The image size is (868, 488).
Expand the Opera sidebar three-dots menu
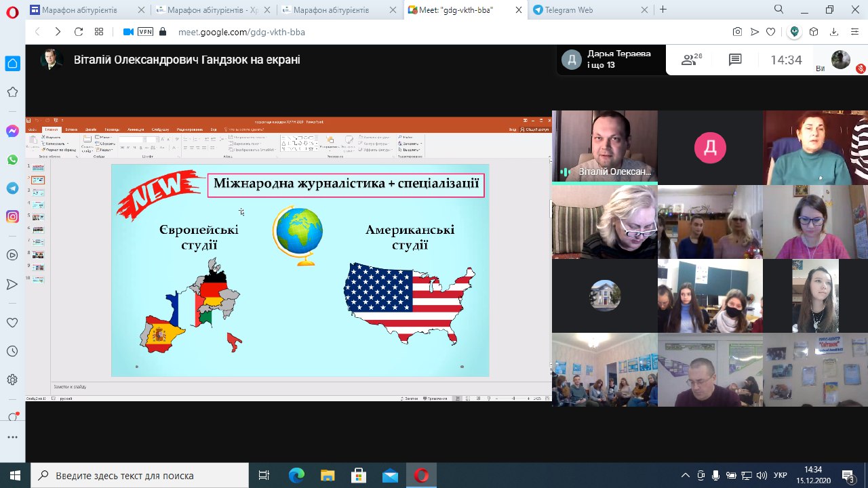point(12,437)
